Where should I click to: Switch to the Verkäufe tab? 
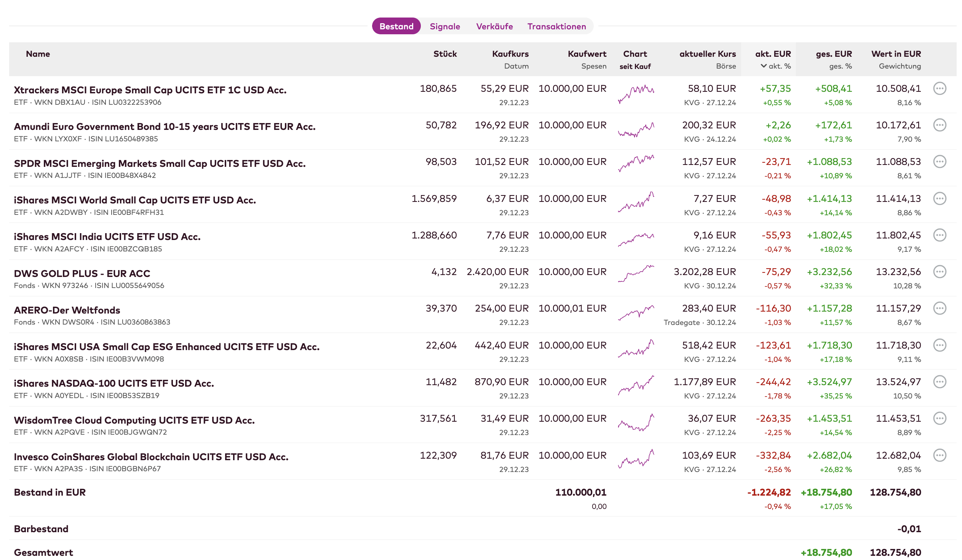tap(494, 26)
